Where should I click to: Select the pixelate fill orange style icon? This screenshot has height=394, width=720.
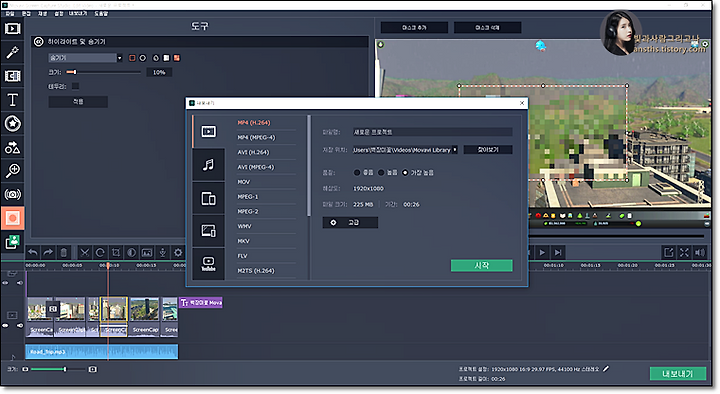click(177, 58)
